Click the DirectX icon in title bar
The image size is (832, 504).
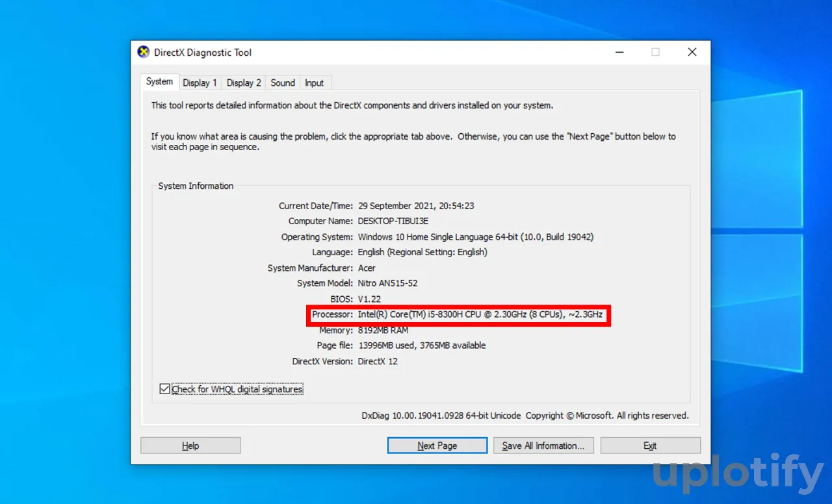click(143, 52)
